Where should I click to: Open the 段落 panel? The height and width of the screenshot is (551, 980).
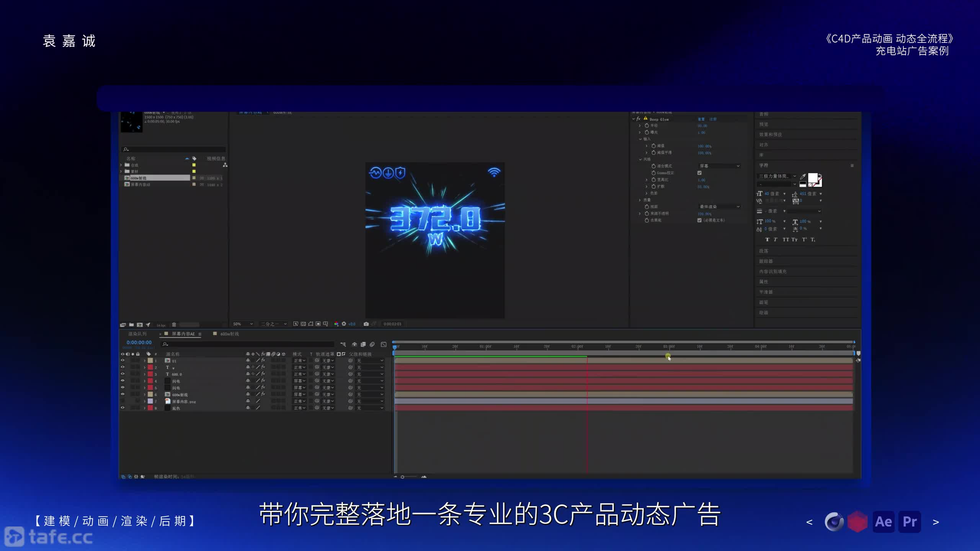pos(764,251)
